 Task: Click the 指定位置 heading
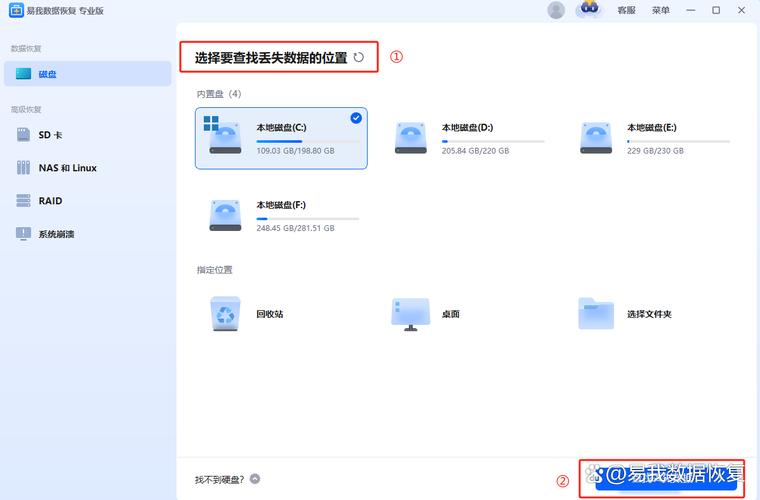click(215, 270)
